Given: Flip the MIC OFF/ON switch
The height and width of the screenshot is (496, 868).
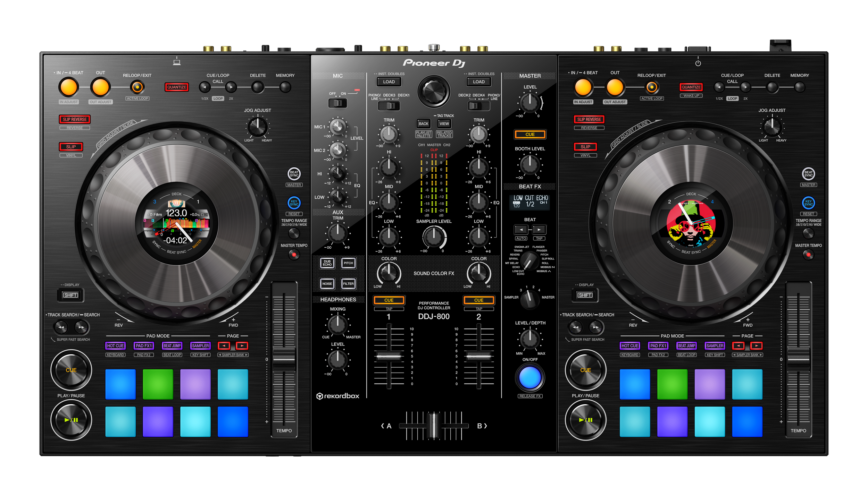Looking at the screenshot, I should (x=337, y=103).
